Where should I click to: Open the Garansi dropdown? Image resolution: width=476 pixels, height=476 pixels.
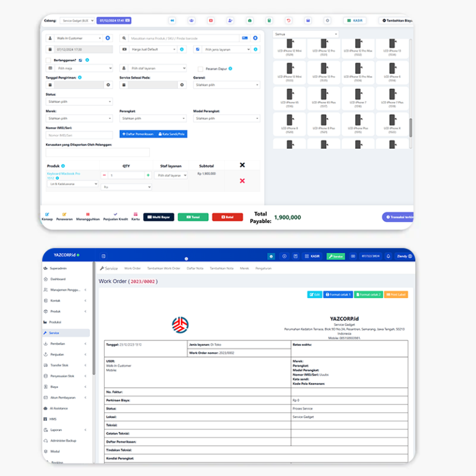click(x=226, y=85)
